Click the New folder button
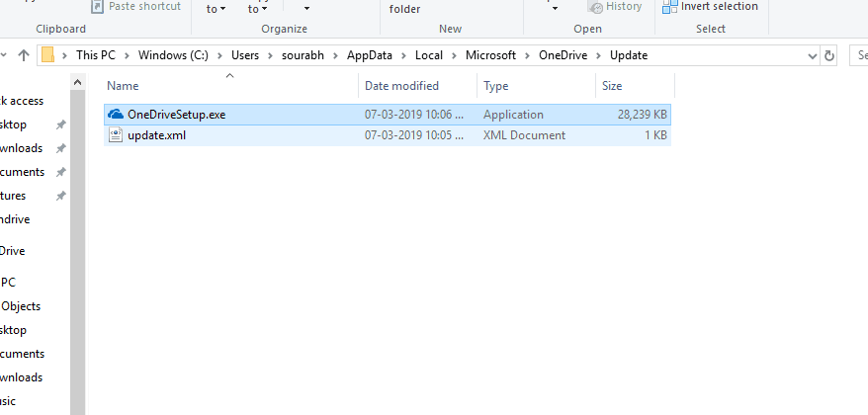Viewport: 868px width, 415px height. 404,8
